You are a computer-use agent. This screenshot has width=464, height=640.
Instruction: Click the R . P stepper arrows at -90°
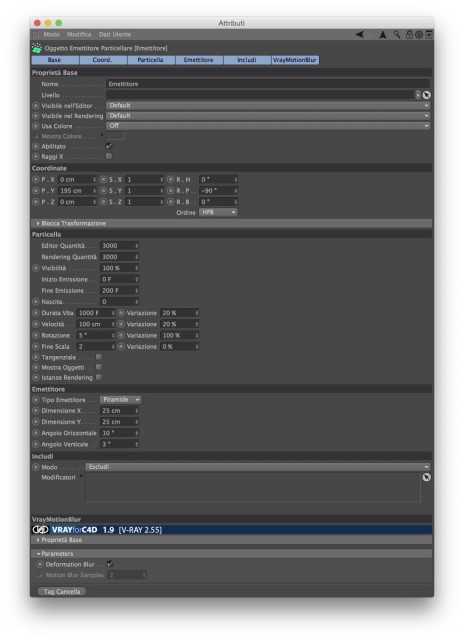(x=236, y=191)
